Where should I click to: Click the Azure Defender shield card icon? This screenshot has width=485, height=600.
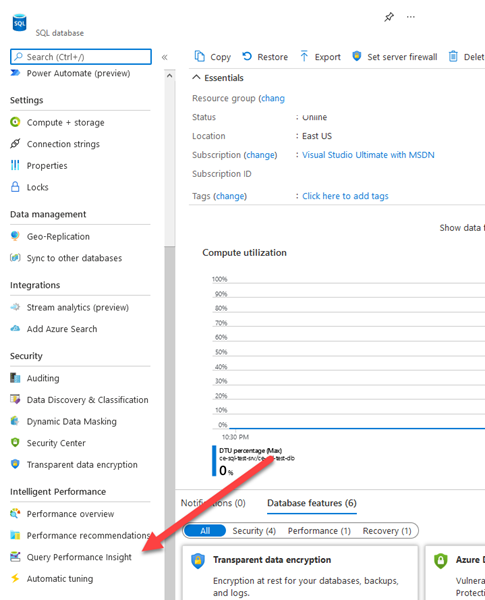[441, 561]
